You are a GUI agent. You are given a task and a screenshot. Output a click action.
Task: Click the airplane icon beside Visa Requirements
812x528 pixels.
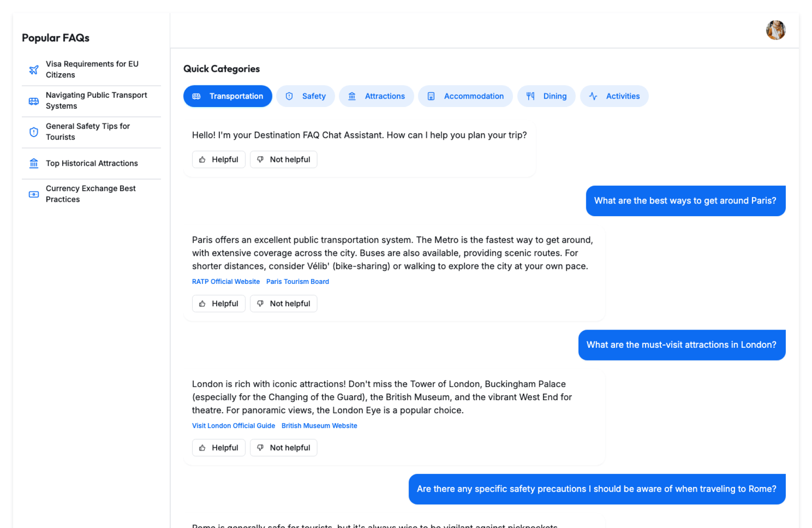pos(34,69)
